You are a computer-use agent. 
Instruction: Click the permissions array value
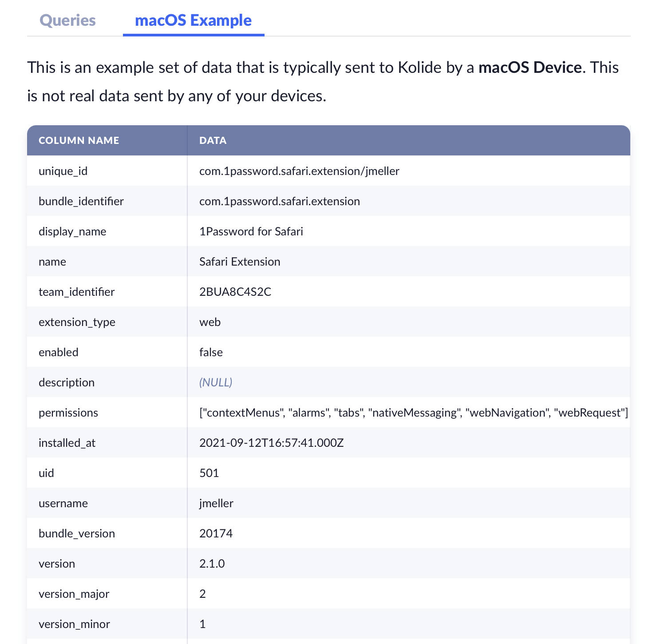coord(413,413)
